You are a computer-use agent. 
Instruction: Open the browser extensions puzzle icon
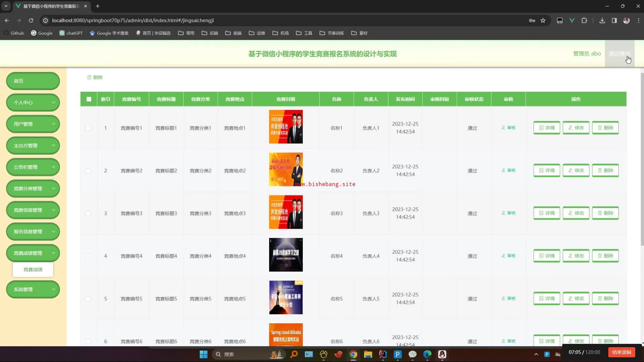pos(584,21)
